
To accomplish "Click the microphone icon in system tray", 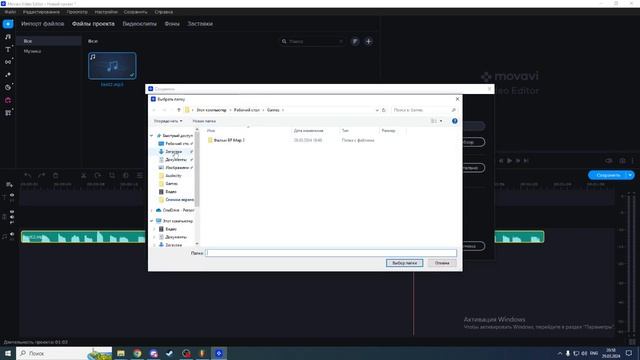I will (x=568, y=353).
